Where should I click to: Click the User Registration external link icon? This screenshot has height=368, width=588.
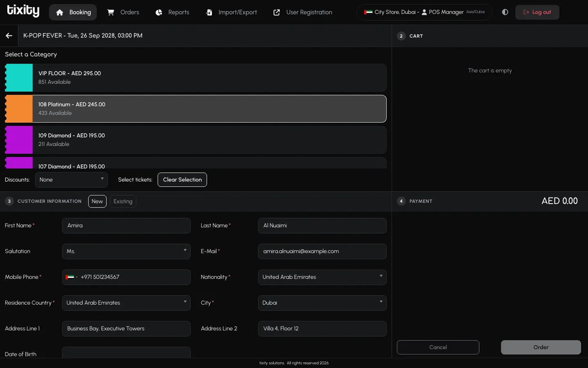[x=276, y=12]
